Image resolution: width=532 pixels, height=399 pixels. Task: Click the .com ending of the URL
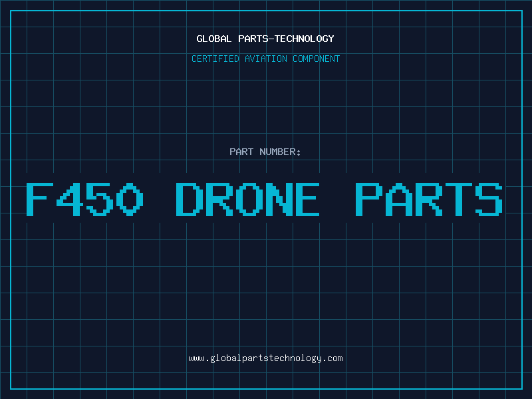[x=332, y=358]
